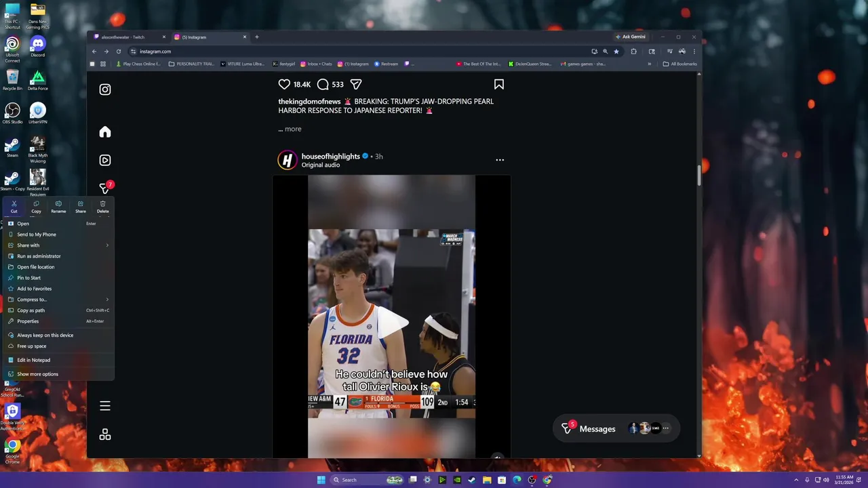Viewport: 868px width, 488px height.
Task: Click the Ask Gemini button
Action: coord(631,37)
